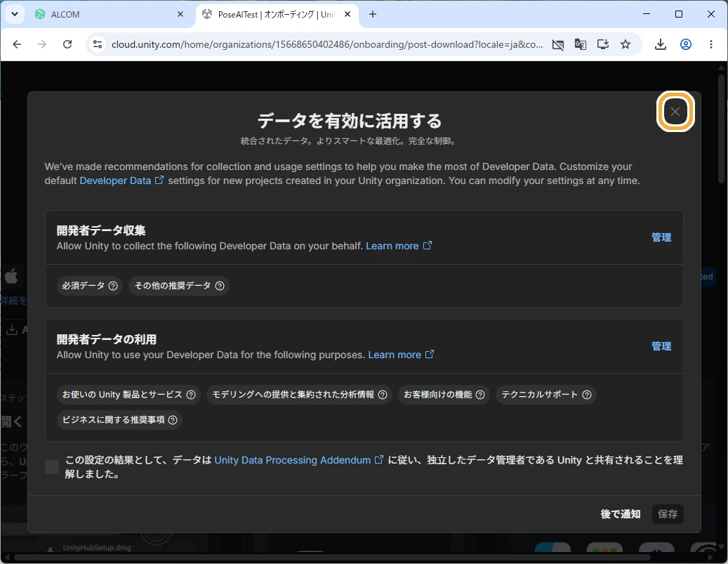Click 管理 for 開発者データ収集
Image resolution: width=728 pixels, height=564 pixels.
pos(661,237)
